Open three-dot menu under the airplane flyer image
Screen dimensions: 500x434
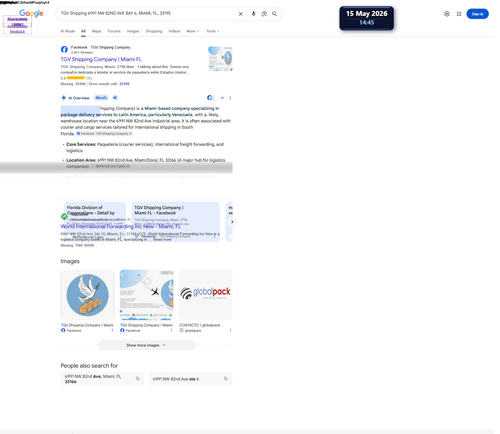coord(171,330)
